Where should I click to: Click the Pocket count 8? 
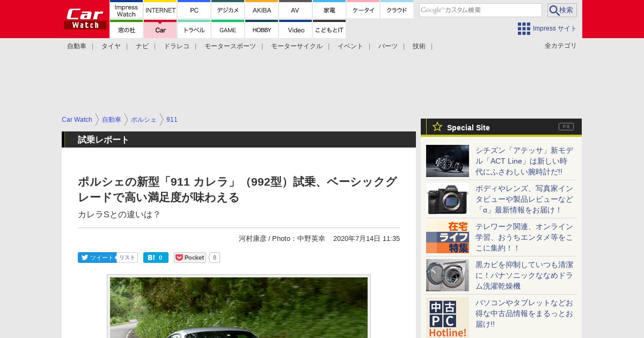click(x=215, y=258)
